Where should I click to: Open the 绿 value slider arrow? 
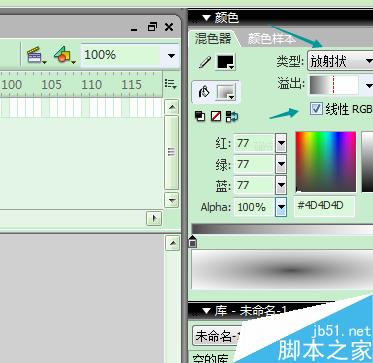point(281,164)
